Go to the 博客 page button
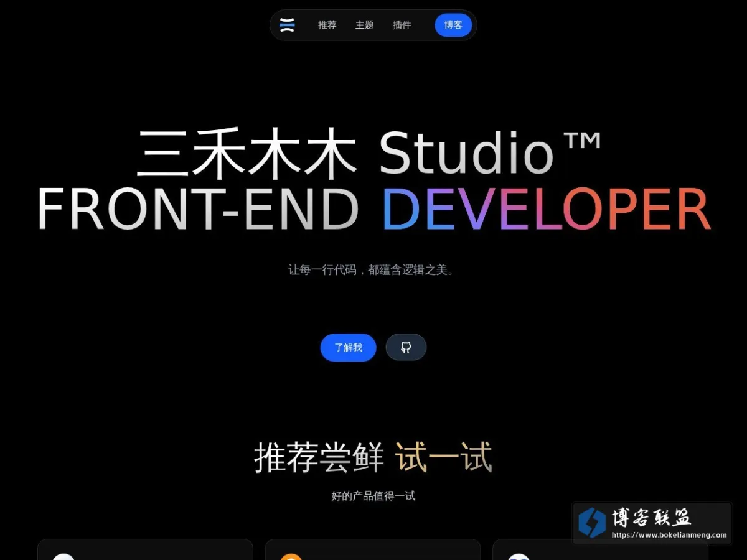Screen dimensions: 747x560 (453, 25)
